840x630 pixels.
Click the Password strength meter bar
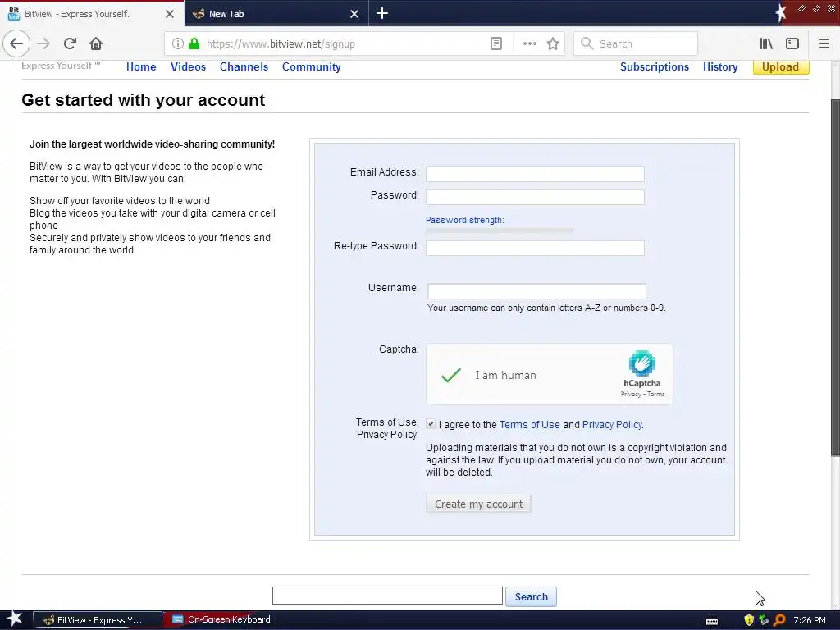[x=500, y=231]
